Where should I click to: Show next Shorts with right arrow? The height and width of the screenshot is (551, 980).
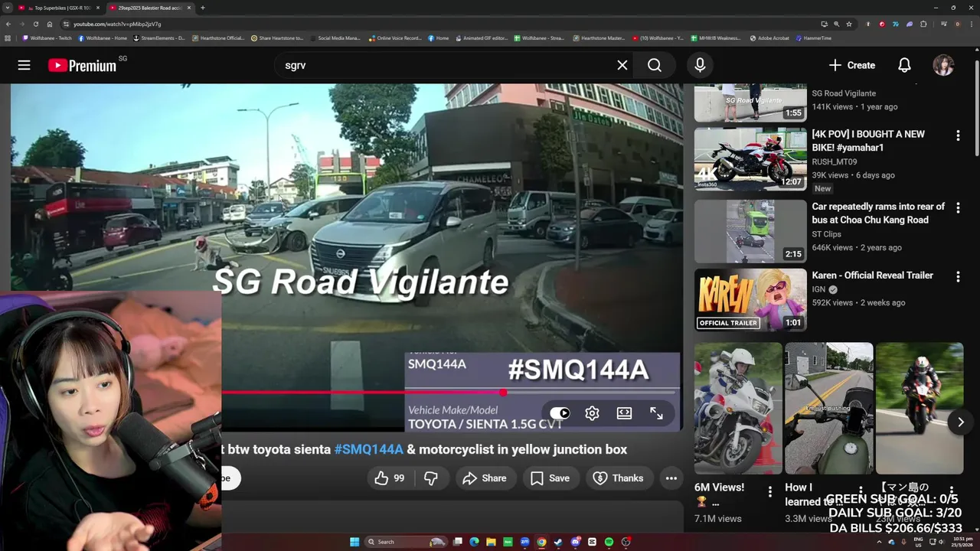960,422
